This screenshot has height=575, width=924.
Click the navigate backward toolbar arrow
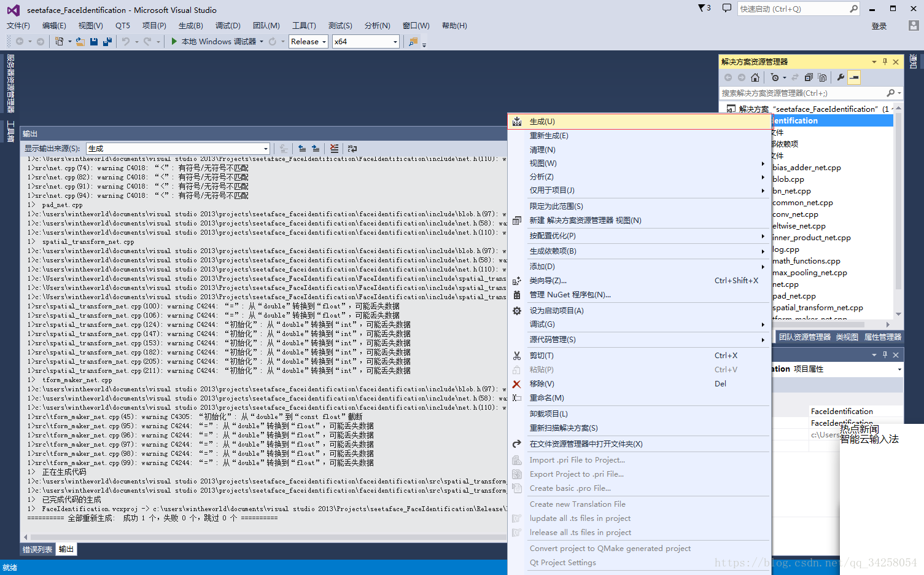(20, 41)
